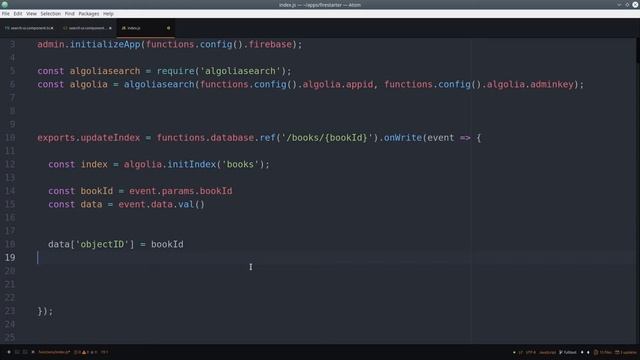Viewport: 640px width, 360px height.
Task: Click the 'initializeApp' text on line 3
Action: 105,44
